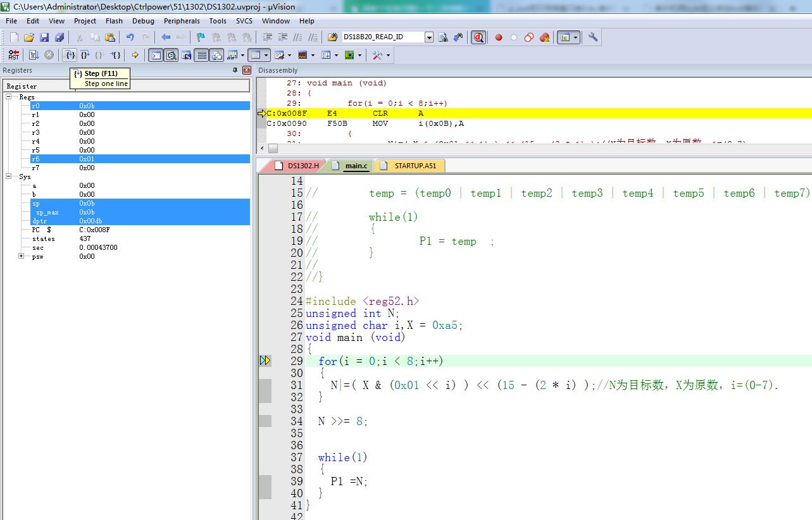The height and width of the screenshot is (520, 812).
Task: Toggle the Command Window view button
Action: [x=156, y=55]
